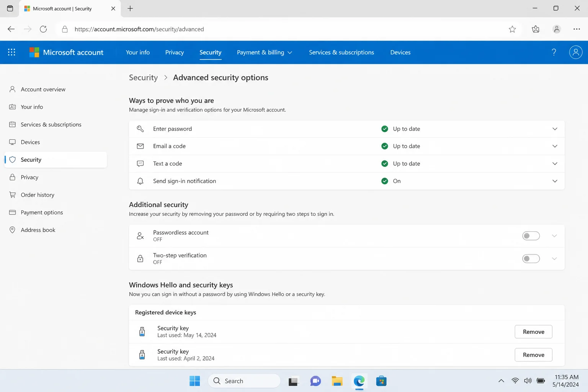Image resolution: width=588 pixels, height=392 pixels.
Task: Click the Enter password key icon
Action: (140, 129)
